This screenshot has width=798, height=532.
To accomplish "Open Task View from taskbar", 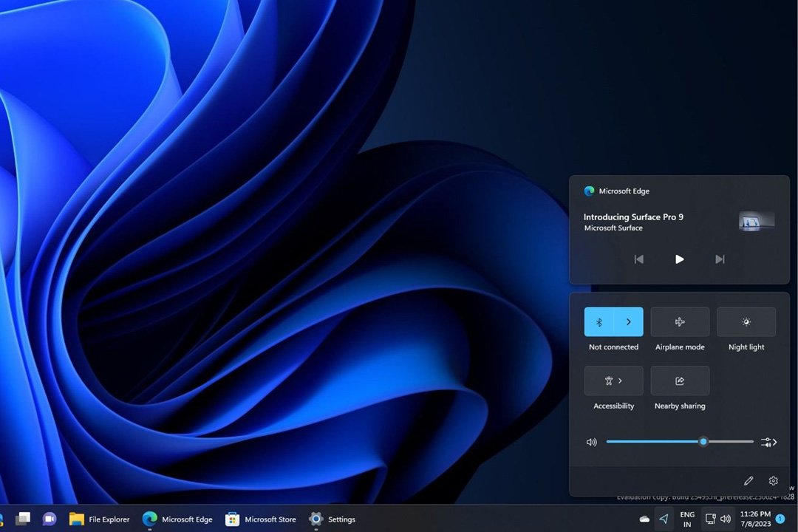I will (22, 519).
